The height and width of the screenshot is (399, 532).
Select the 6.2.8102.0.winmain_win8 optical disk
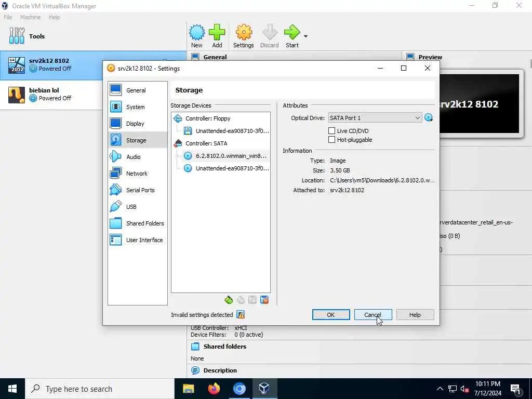point(227,156)
